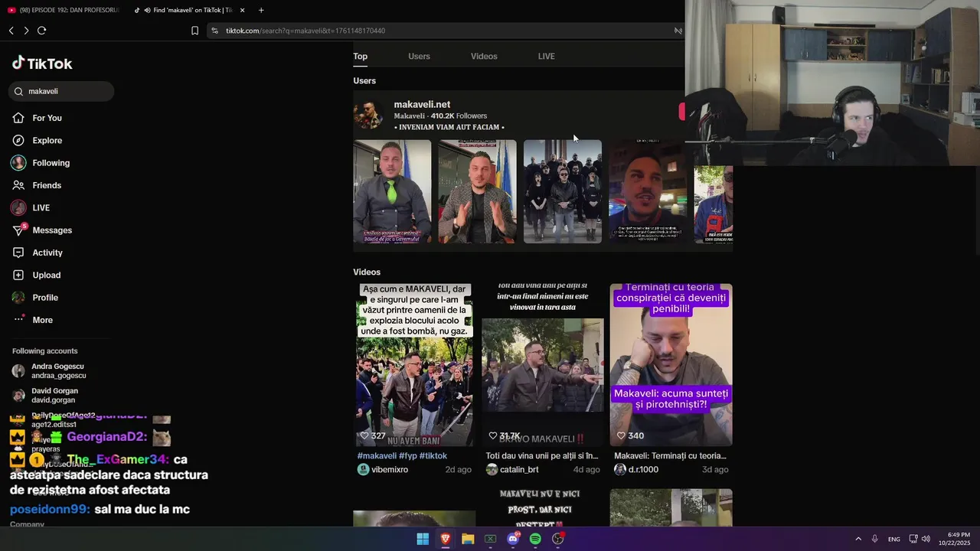
Task: Click the #makaveli #fyp #tiktok hashtags caption
Action: 402,455
